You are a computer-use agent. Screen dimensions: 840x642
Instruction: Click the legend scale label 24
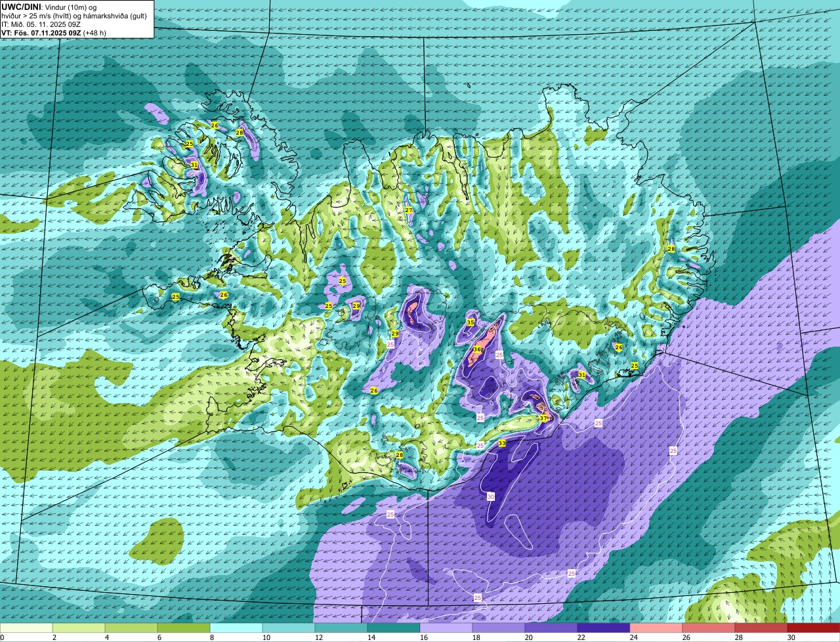point(634,637)
